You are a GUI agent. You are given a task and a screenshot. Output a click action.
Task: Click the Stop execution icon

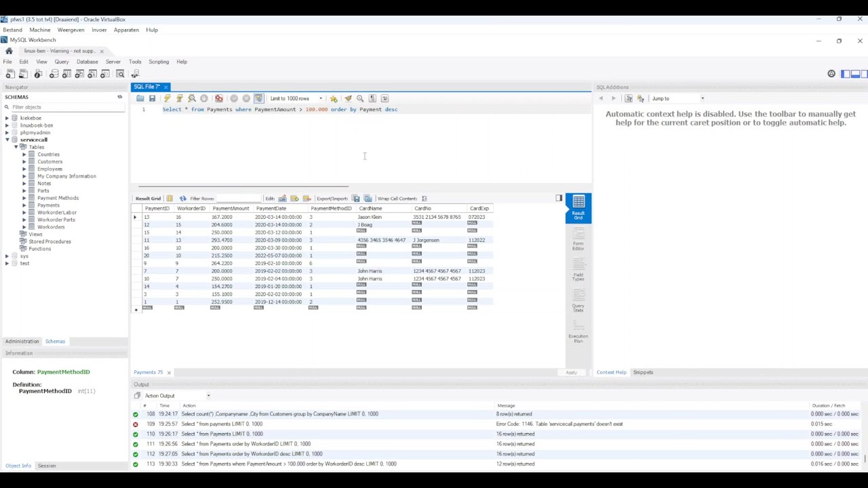[x=204, y=98]
